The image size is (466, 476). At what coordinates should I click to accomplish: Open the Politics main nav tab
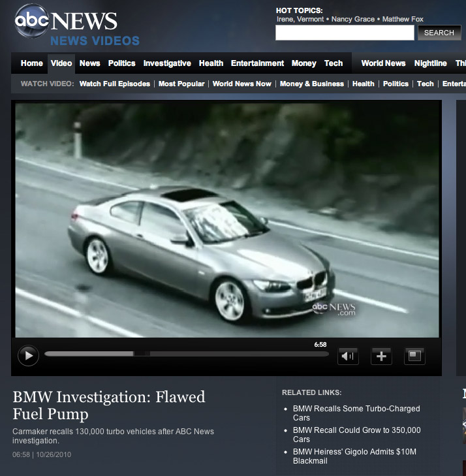[x=121, y=63]
